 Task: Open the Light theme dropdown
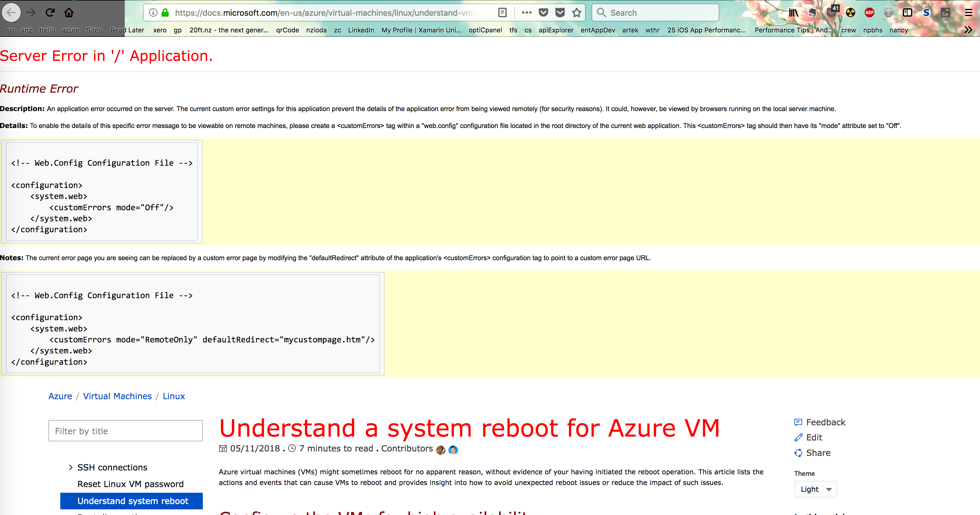(x=815, y=489)
